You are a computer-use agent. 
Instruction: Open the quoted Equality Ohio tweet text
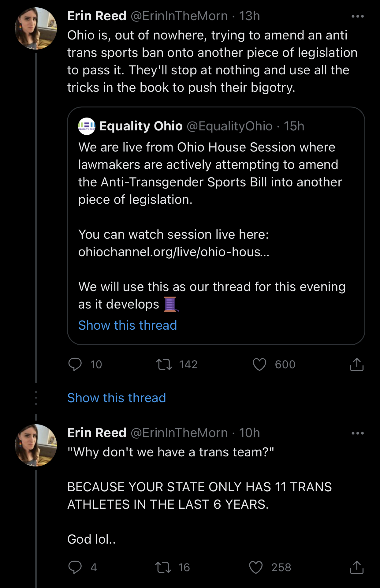210,173
